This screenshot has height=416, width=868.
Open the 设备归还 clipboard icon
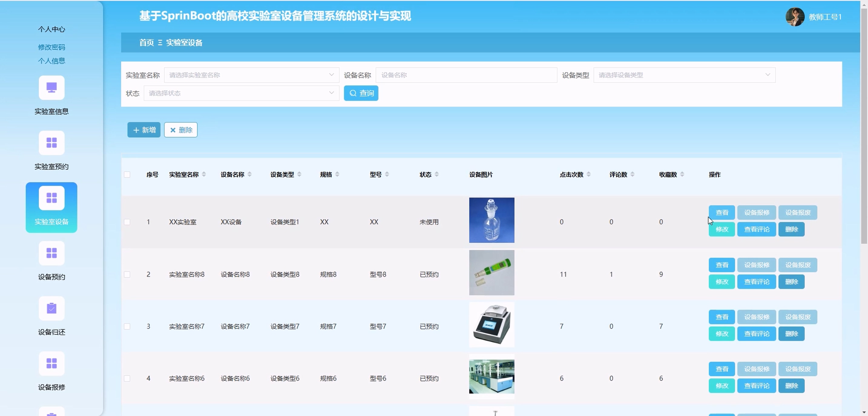[51, 309]
